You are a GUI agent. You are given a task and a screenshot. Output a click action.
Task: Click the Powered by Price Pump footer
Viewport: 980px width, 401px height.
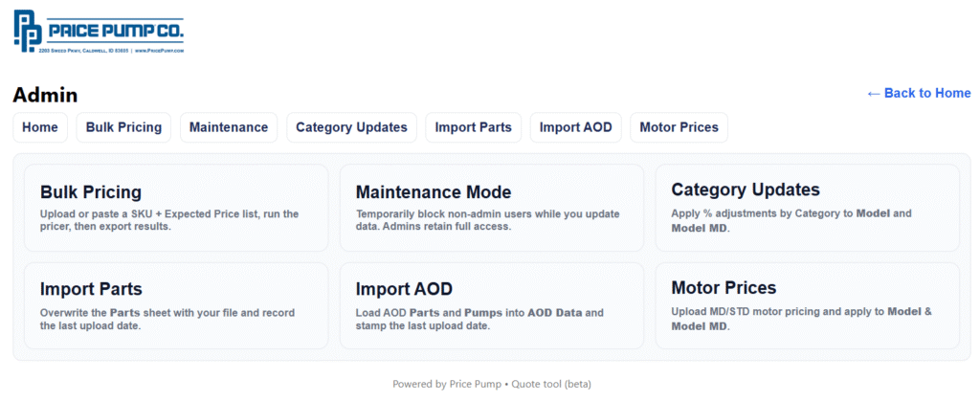pyautogui.click(x=491, y=384)
